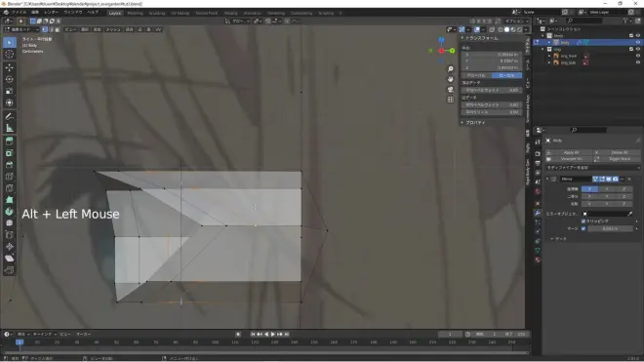Image resolution: width=644 pixels, height=362 pixels.
Task: Open the Render properties tab icon
Action: [x=538, y=153]
